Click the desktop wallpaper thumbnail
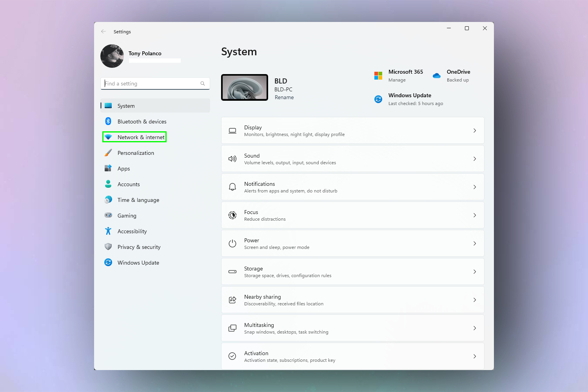588x392 pixels. point(245,87)
